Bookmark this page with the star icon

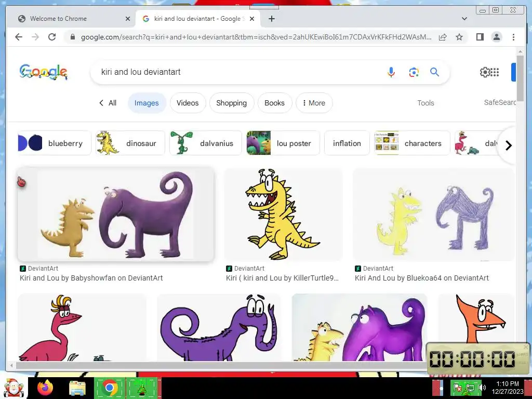459,37
